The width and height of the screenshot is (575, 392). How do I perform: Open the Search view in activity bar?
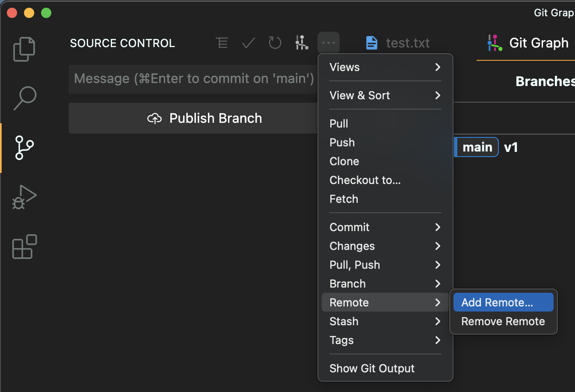[x=24, y=98]
